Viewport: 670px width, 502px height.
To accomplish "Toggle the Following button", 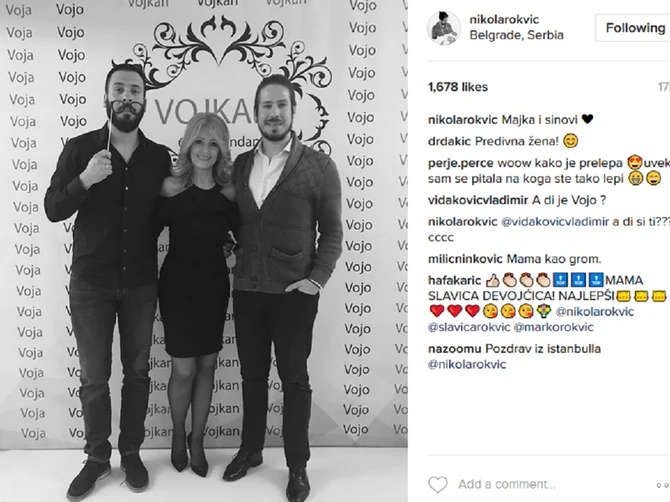I will click(634, 28).
